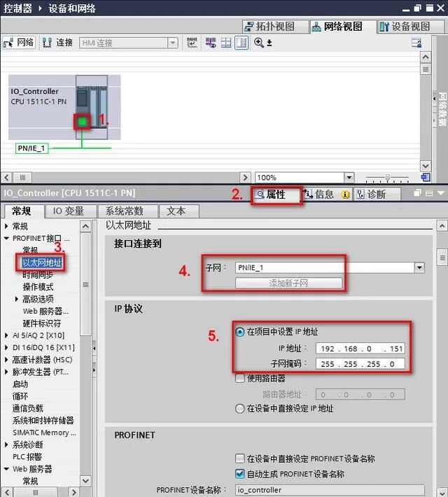Uncheck 'Generate PROFINET device name automatically'
This screenshot has height=497, width=448.
pyautogui.click(x=240, y=474)
